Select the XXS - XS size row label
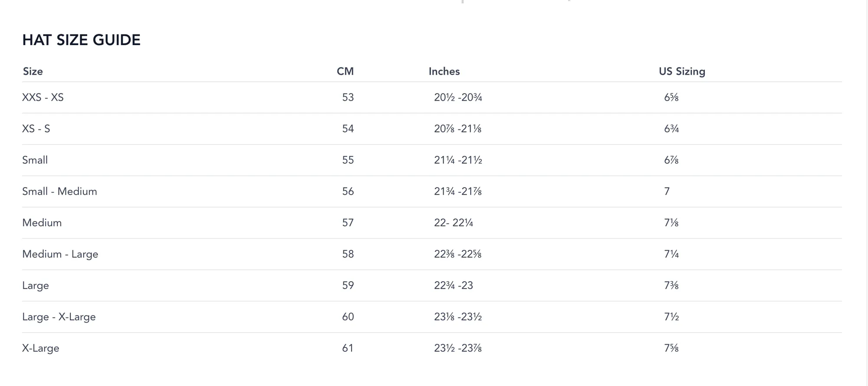This screenshot has width=868, height=386. 43,97
